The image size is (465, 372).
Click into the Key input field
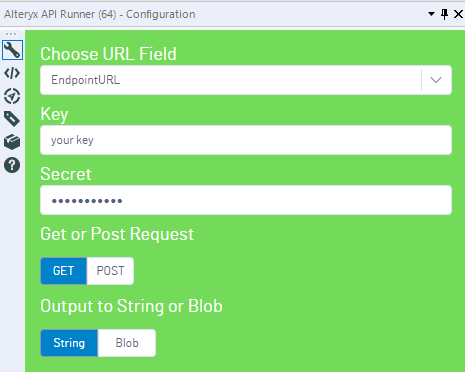pyautogui.click(x=246, y=140)
